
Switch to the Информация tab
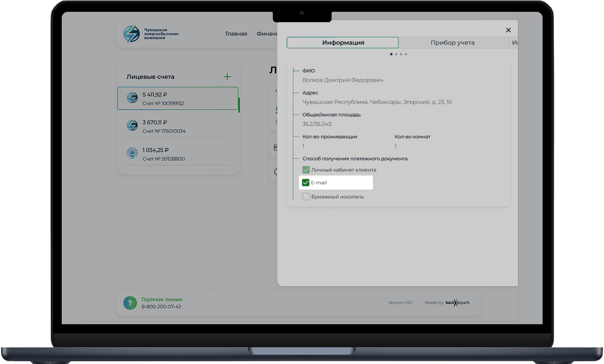coord(343,43)
